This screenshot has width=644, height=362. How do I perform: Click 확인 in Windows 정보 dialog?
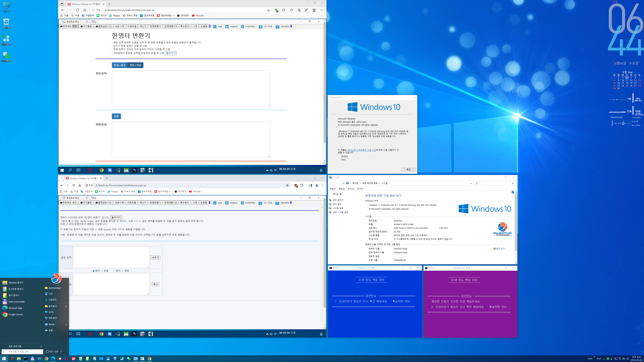click(408, 169)
